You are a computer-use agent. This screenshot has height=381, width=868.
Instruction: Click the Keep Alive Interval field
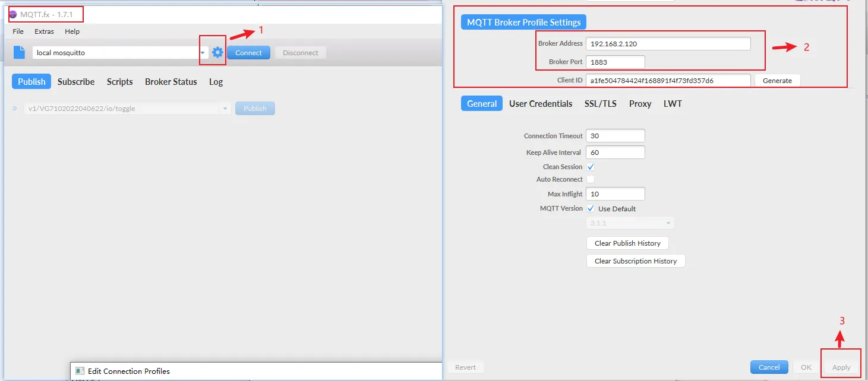tap(616, 153)
